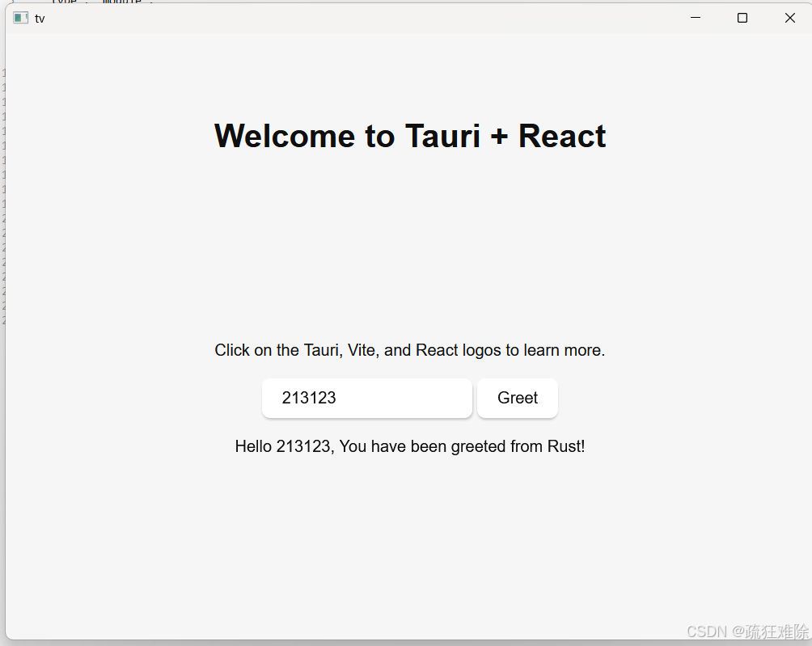Click the Greet button
This screenshot has height=646, width=812.
click(518, 398)
